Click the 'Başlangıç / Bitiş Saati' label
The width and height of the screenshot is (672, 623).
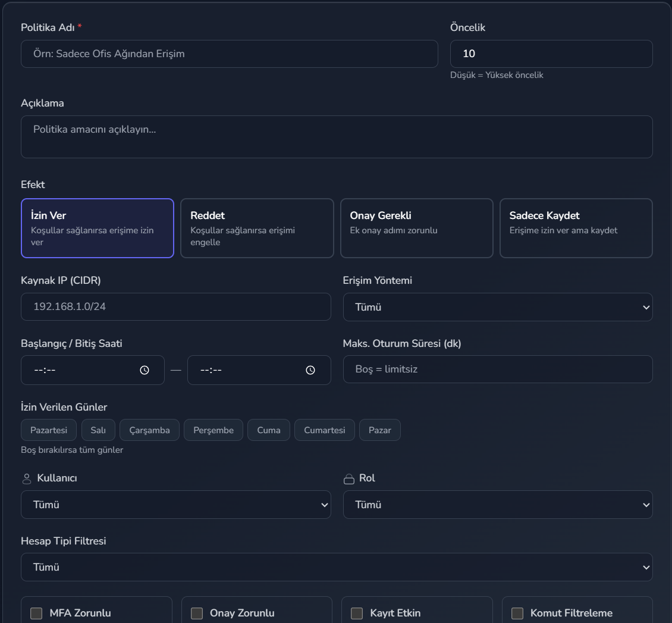click(71, 343)
